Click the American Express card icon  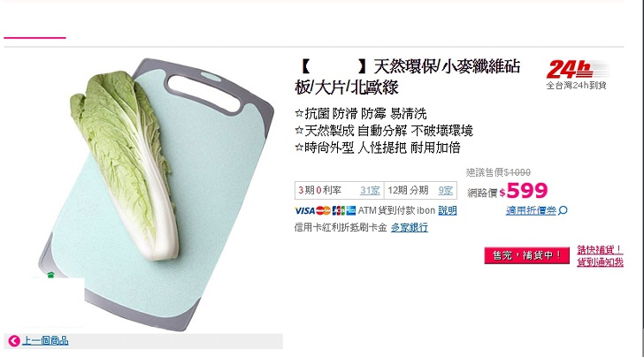tap(350, 211)
